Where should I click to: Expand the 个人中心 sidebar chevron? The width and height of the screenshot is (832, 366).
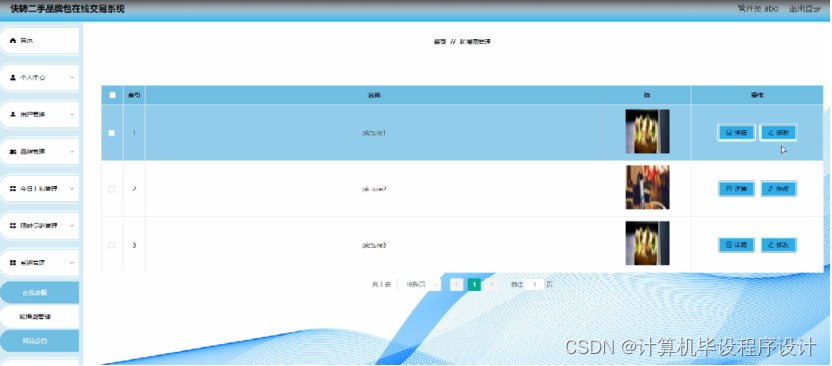[x=72, y=77]
